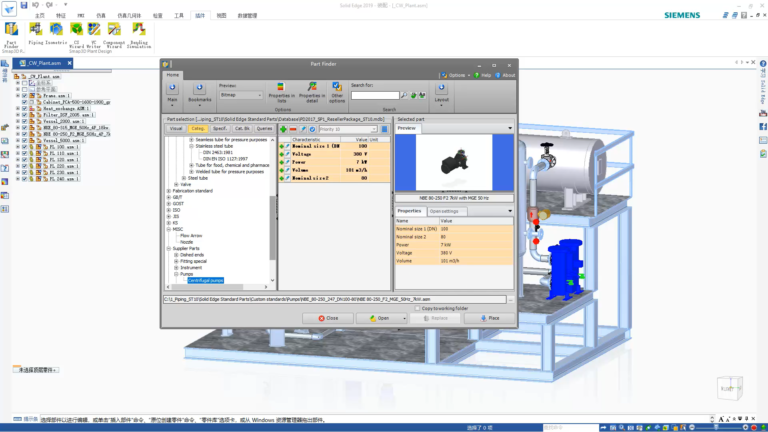Expand the Fabrication standard tree node
Screen dimensions: 768x432
point(169,191)
